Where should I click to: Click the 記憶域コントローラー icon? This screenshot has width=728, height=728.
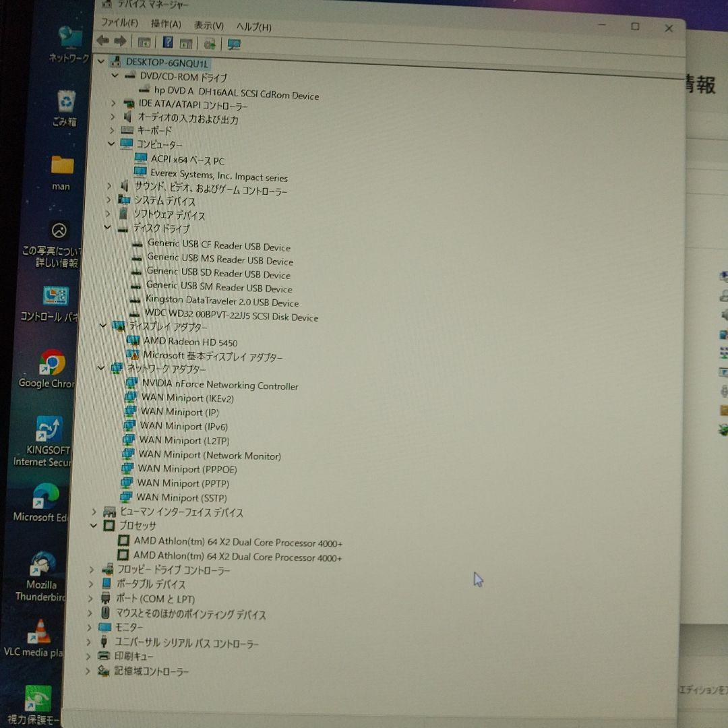(102, 671)
